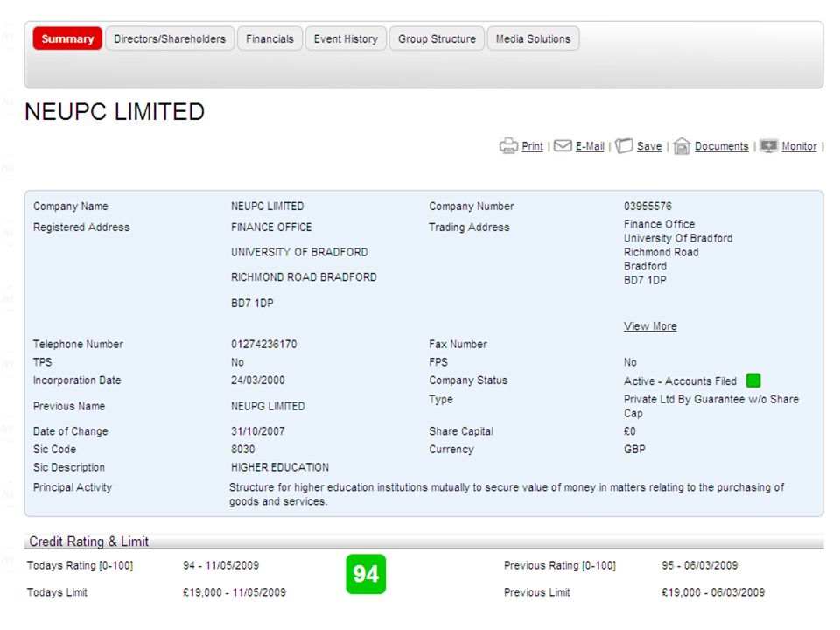Click Active - Accounts Filed status text
The height and width of the screenshot is (630, 840).
(681, 381)
